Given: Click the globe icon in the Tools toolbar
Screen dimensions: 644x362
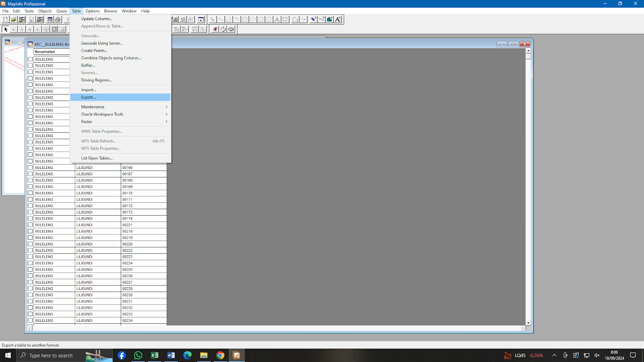Looking at the screenshot, I should (231, 29).
